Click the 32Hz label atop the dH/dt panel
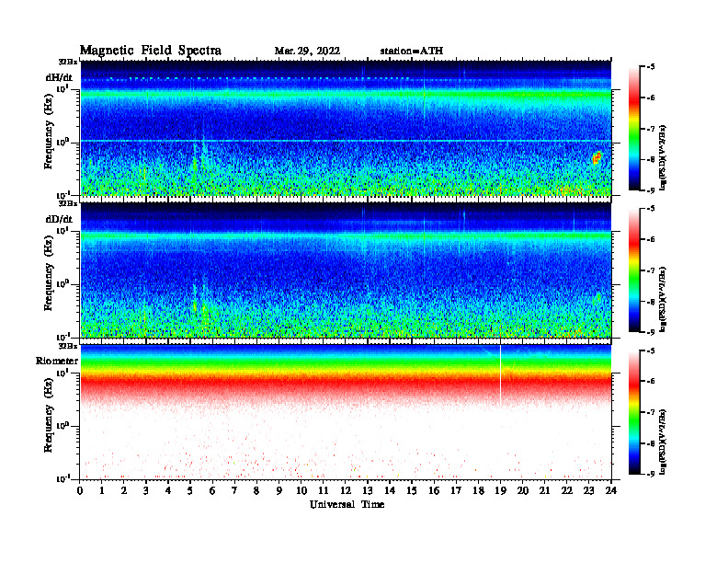Screen dimensions: 728x563 [x=68, y=62]
